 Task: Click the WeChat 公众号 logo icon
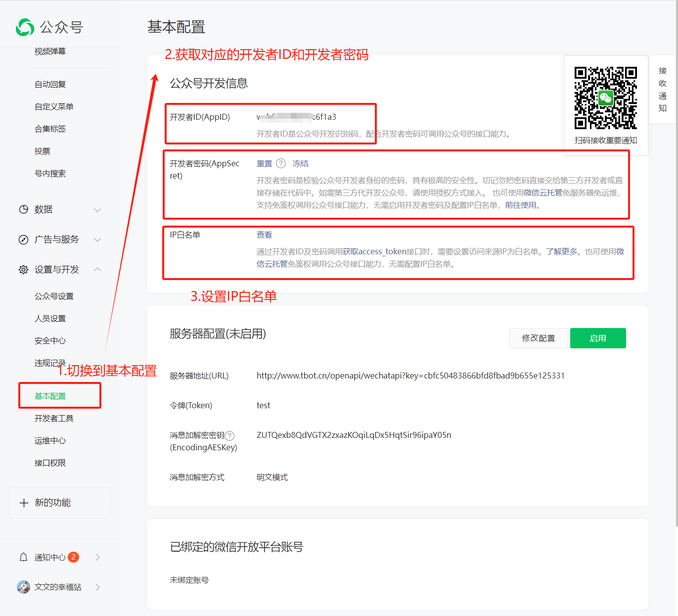pyautogui.click(x=25, y=27)
